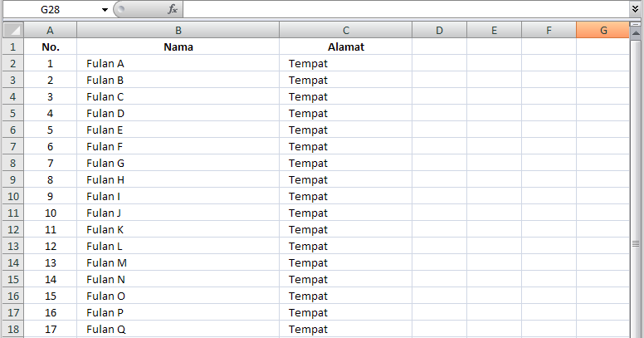This screenshot has width=644, height=338.
Task: Expand the formula bar with chevron
Action: click(636, 9)
